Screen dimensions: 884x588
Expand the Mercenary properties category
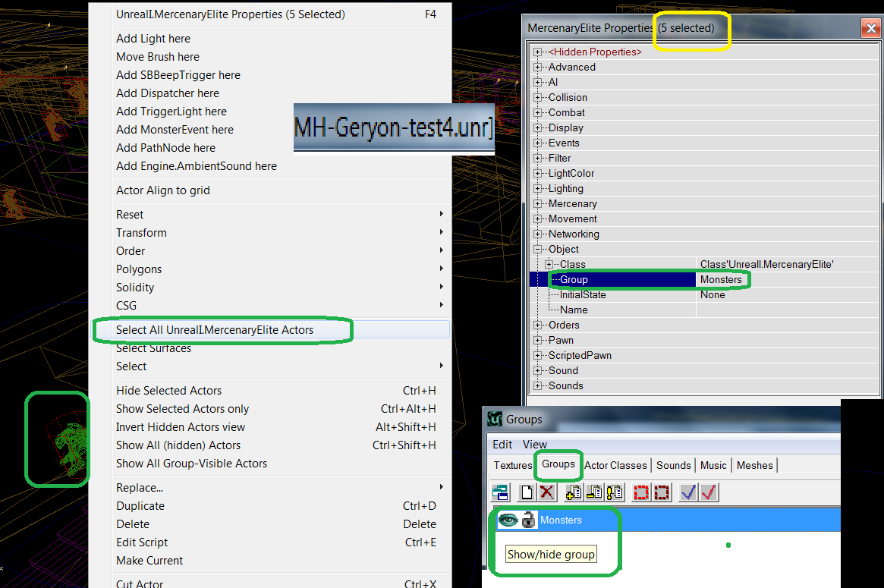(537, 203)
